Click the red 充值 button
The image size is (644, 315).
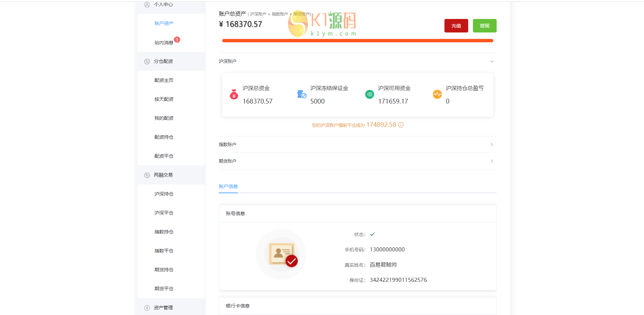click(456, 26)
